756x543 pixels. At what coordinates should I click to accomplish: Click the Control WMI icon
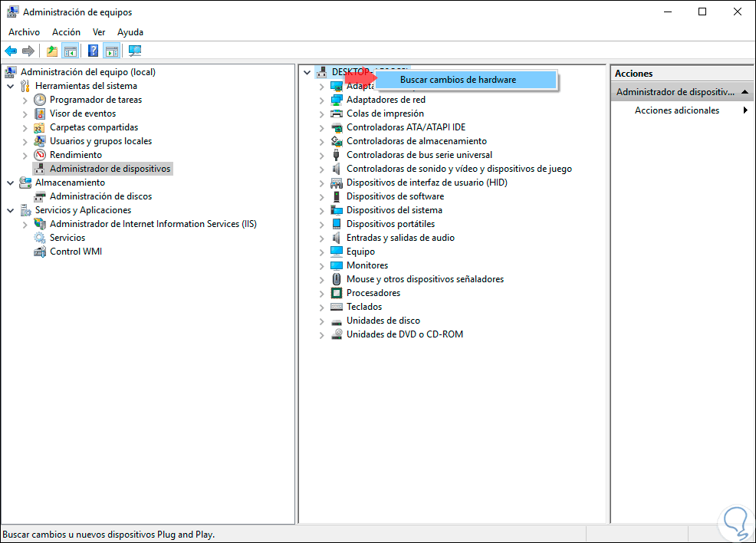tap(40, 252)
